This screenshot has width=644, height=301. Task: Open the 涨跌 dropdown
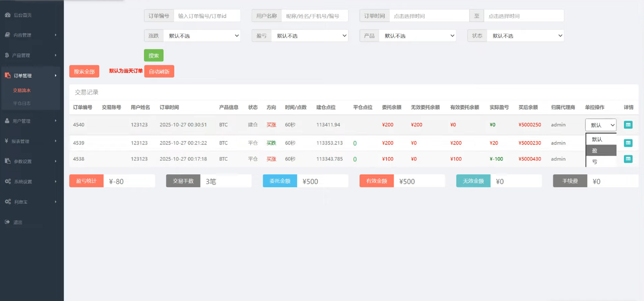pyautogui.click(x=202, y=36)
